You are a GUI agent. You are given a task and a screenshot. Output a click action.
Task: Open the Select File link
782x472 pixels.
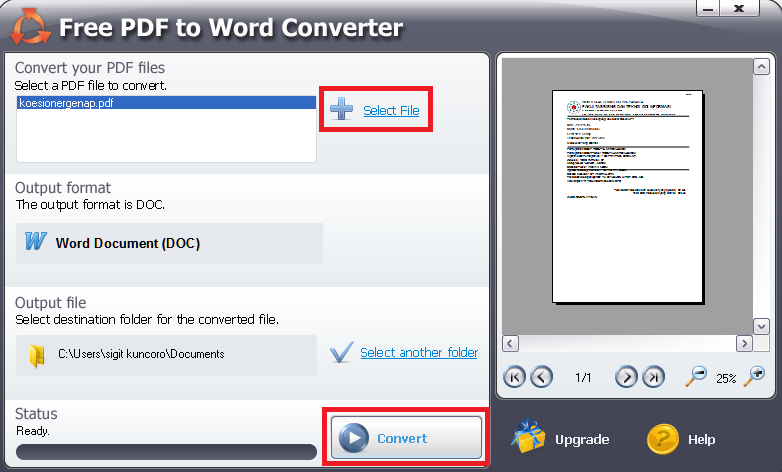coord(391,110)
